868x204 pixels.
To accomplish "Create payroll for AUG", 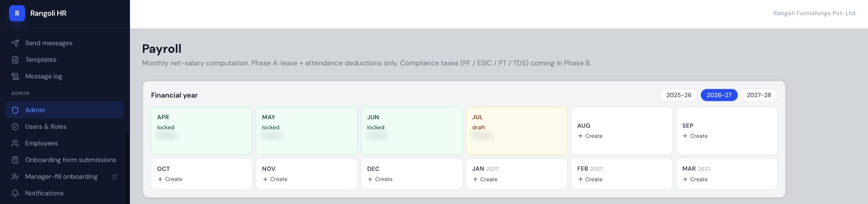I will [621, 131].
